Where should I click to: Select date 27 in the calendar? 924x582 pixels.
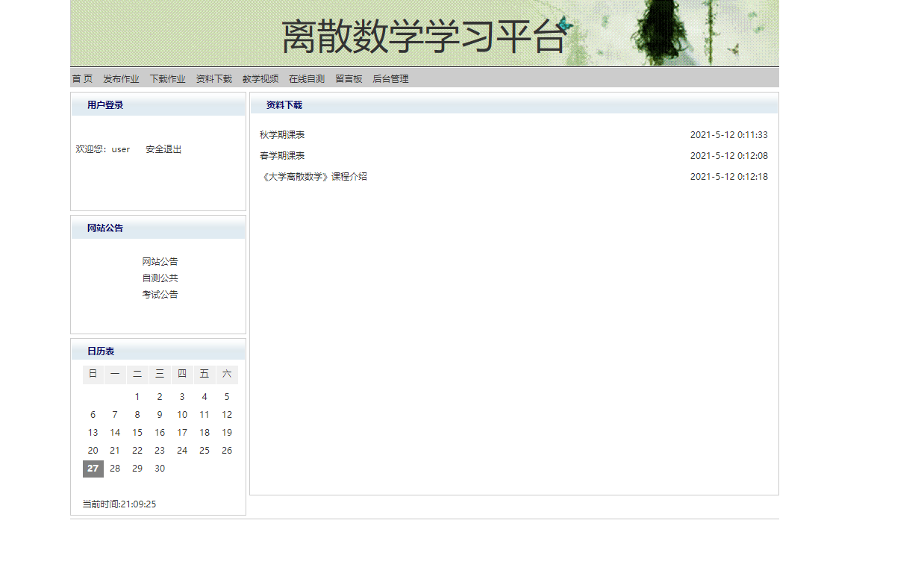(x=93, y=468)
